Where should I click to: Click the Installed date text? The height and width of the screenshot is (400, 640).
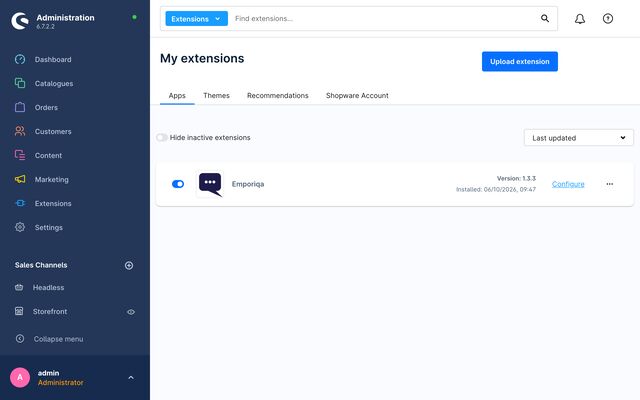pyautogui.click(x=496, y=189)
